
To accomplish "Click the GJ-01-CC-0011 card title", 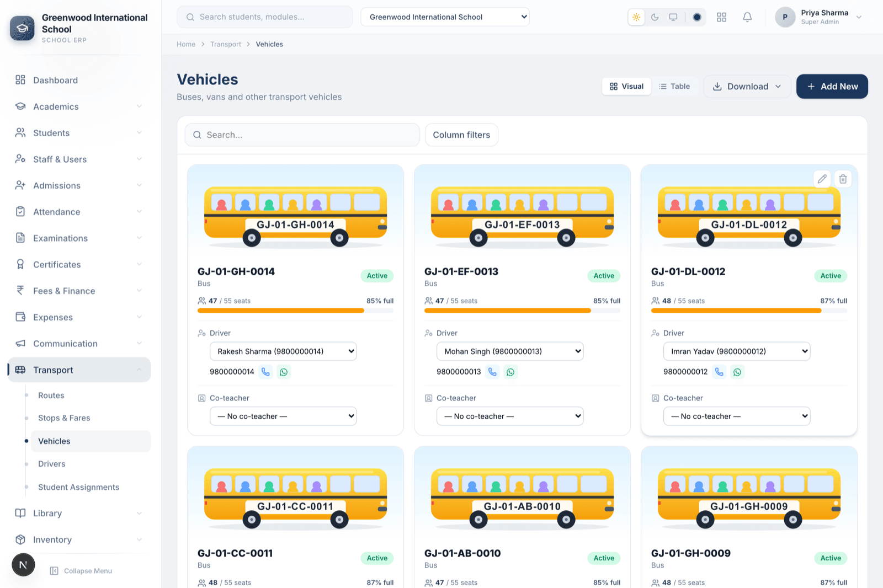I will point(235,553).
